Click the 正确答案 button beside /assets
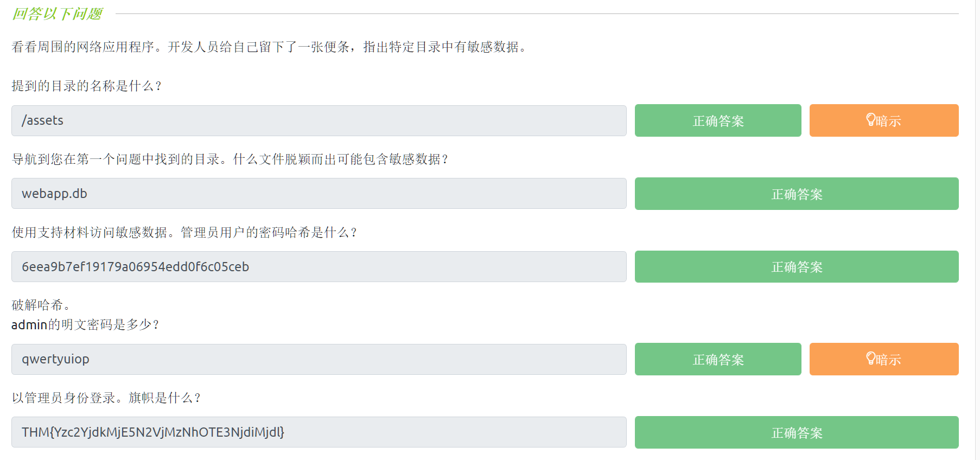The width and height of the screenshot is (980, 460). (717, 120)
